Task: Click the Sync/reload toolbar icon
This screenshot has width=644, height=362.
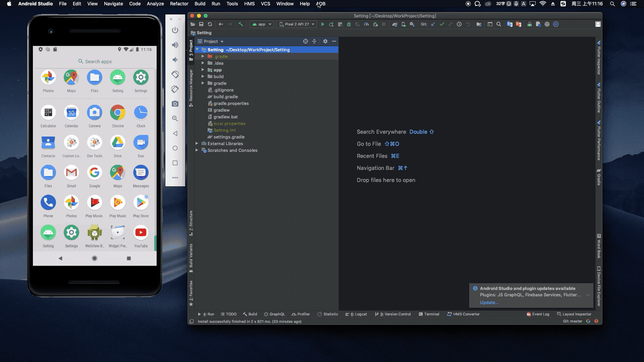Action: click(210, 24)
